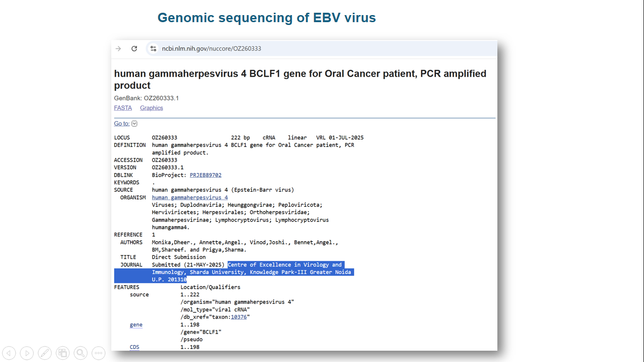The width and height of the screenshot is (644, 362).
Task: Activate the slideshow zoom magnifier
Action: coord(81,353)
